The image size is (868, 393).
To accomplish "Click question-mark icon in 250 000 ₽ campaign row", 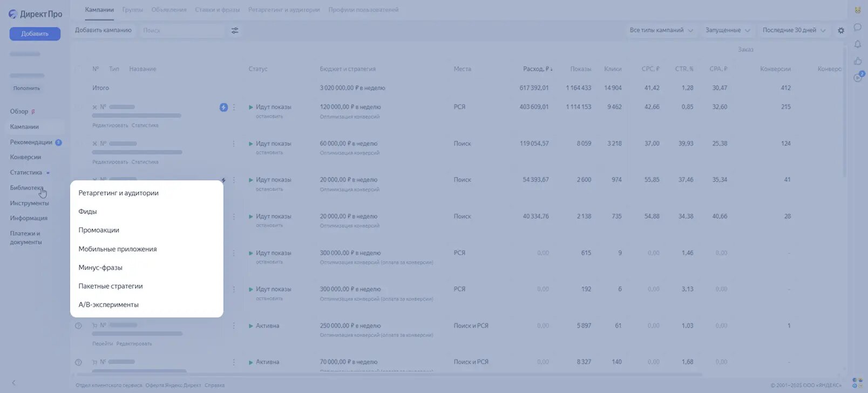I will 78,326.
